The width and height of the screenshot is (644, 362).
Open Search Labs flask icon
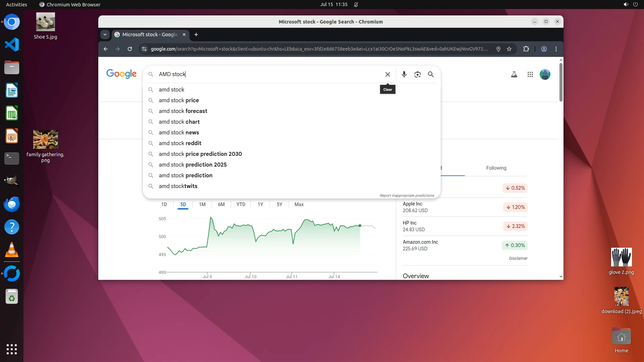(x=514, y=74)
